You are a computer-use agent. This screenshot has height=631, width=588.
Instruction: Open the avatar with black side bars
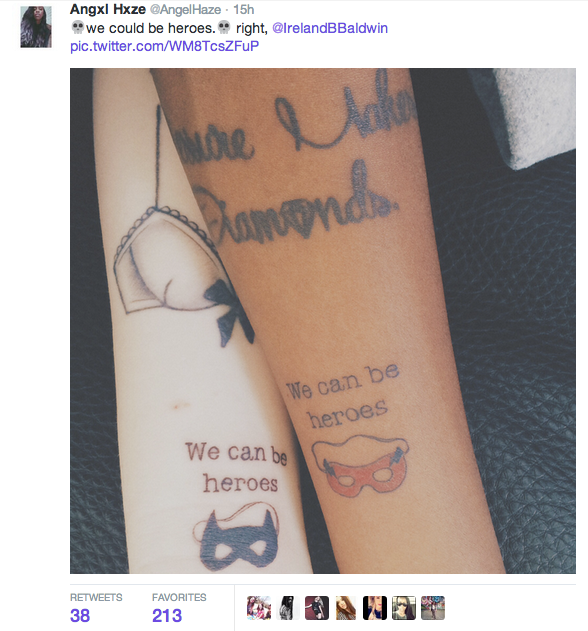point(375,608)
